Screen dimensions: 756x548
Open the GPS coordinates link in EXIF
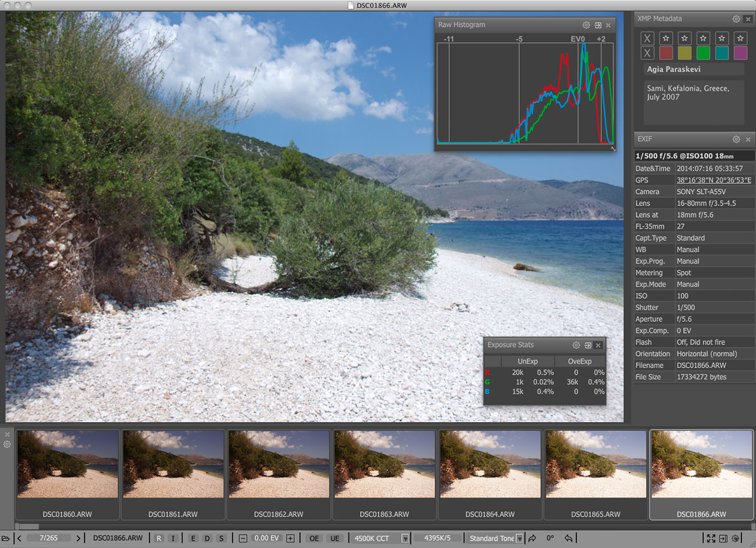tap(713, 180)
